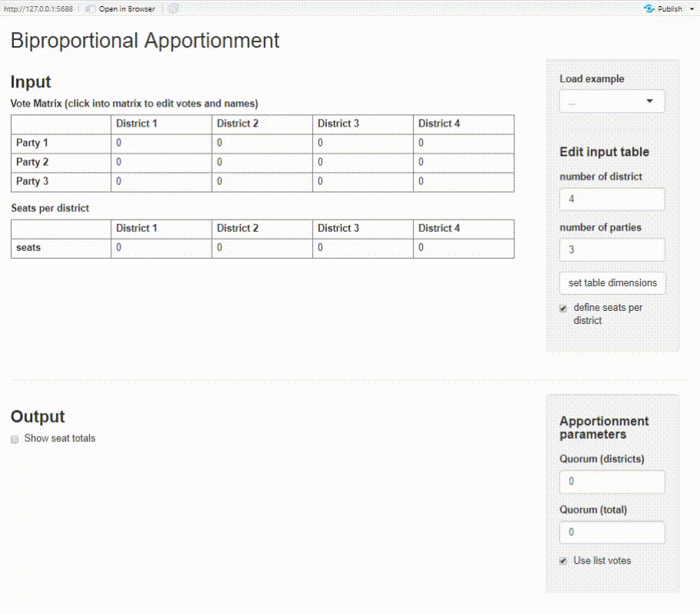Click the Publish button label
Viewport: 700px width, 614px height.
point(670,9)
